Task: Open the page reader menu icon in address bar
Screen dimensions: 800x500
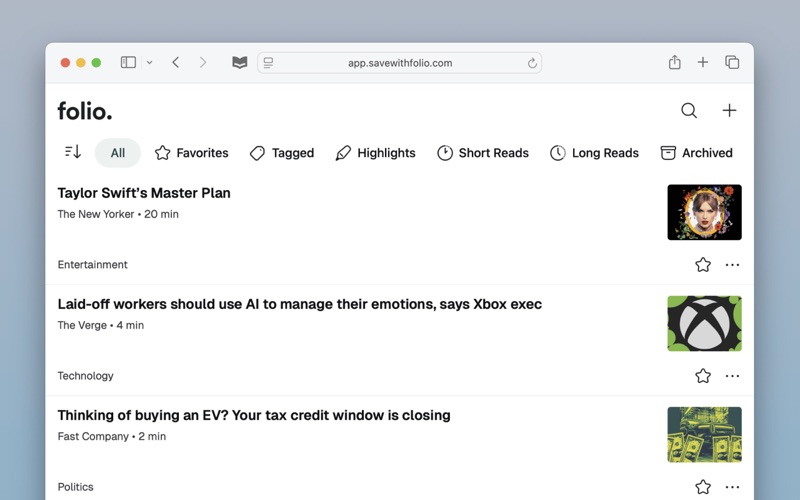Action: pos(268,63)
